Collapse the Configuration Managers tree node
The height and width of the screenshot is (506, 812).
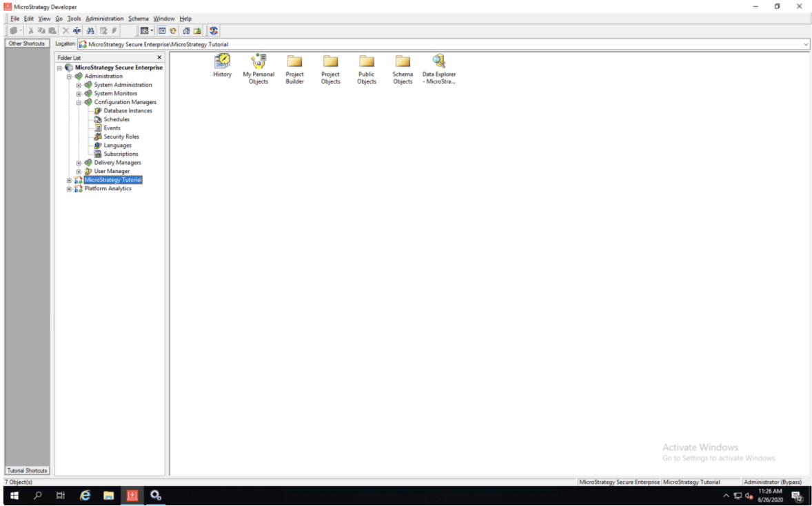click(x=79, y=102)
